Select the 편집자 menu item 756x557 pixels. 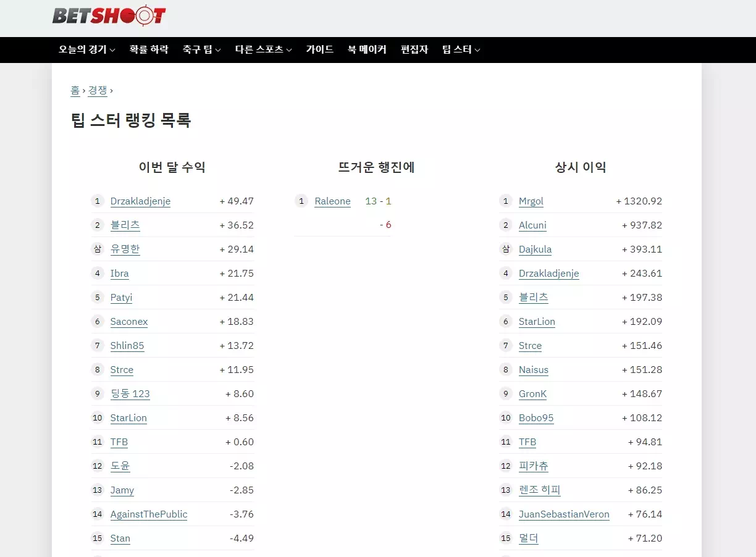414,49
